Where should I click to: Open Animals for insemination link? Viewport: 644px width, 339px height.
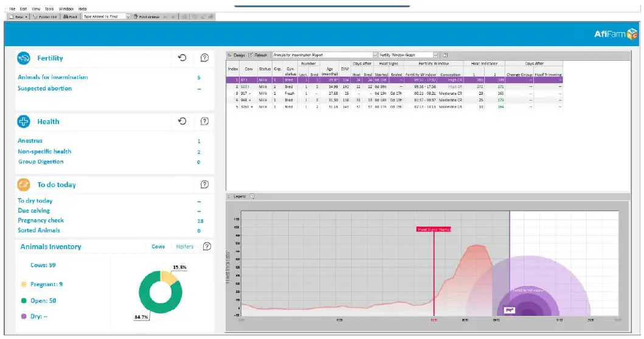click(x=52, y=77)
